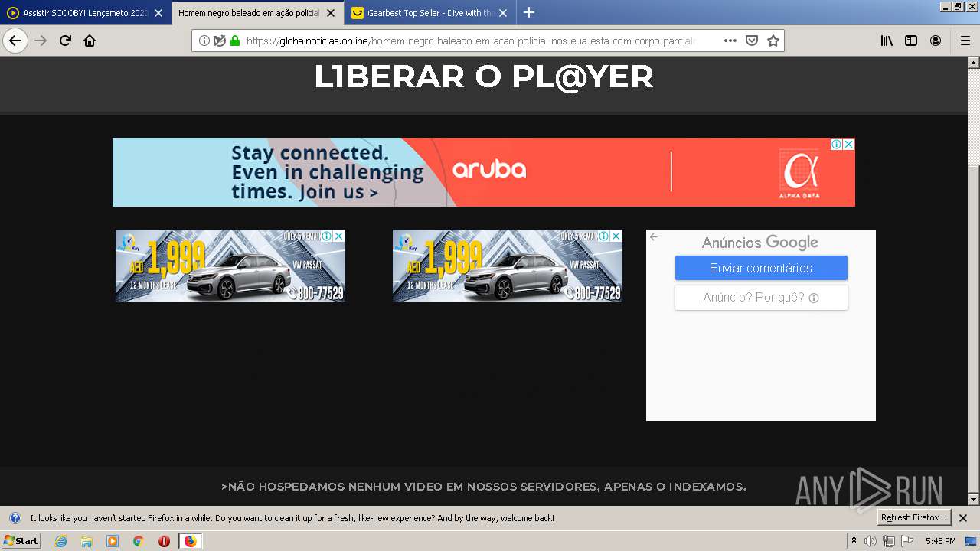Select the Firefox taskbar button
The width and height of the screenshot is (980, 551).
click(x=190, y=541)
